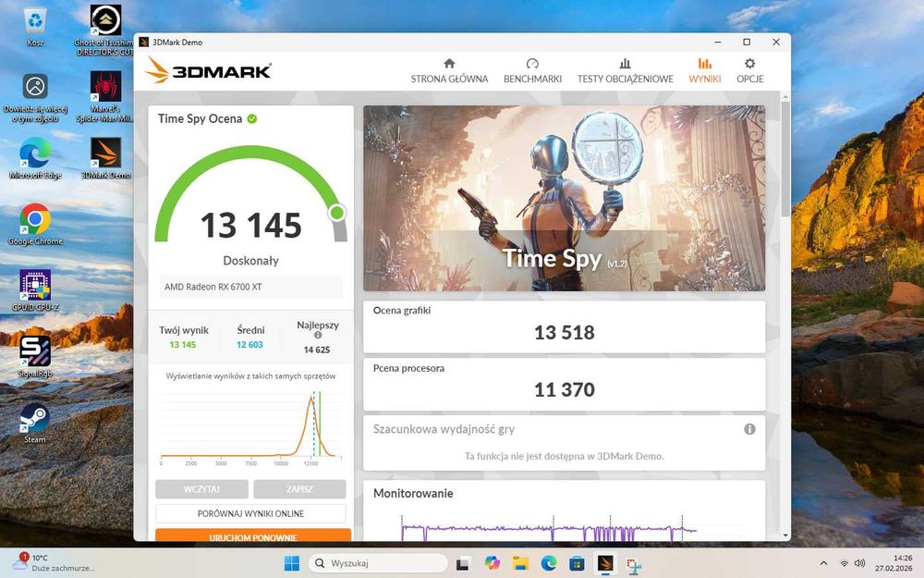Image resolution: width=924 pixels, height=578 pixels.
Task: Click the score gauge end marker
Action: click(337, 213)
